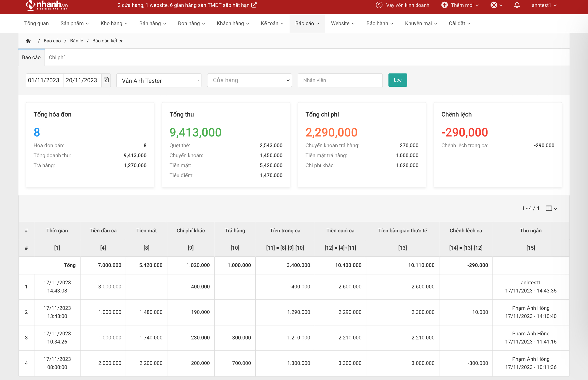Expand the anhtest1 account menu
This screenshot has height=380, width=588.
544,5
